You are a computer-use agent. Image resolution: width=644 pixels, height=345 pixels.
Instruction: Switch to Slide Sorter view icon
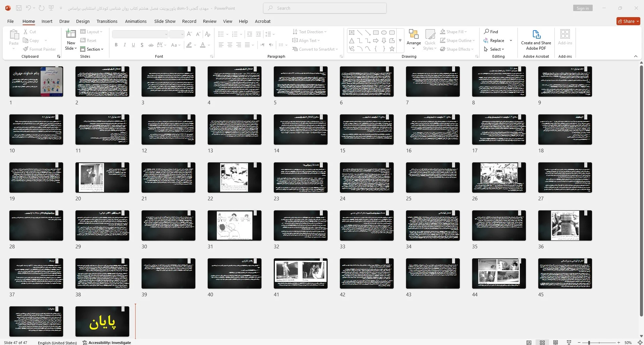[x=542, y=343]
